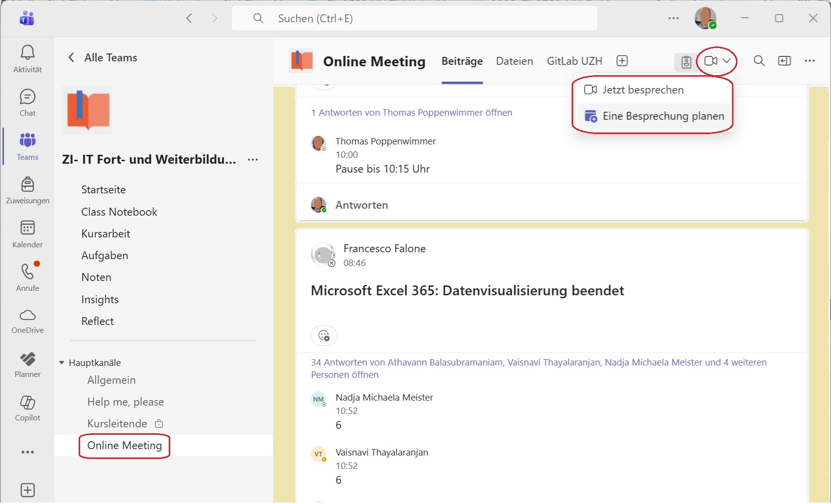Collapse the chat pane with the arrow icon

point(784,61)
